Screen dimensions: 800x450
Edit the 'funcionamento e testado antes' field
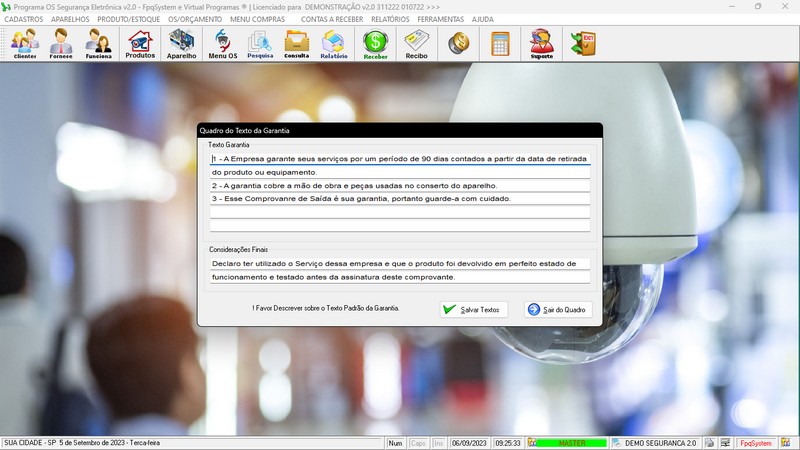point(400,277)
